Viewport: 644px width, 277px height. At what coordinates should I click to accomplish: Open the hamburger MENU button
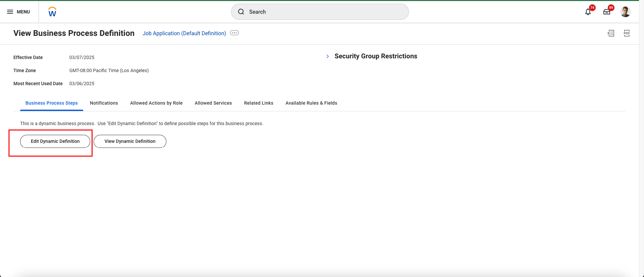18,12
